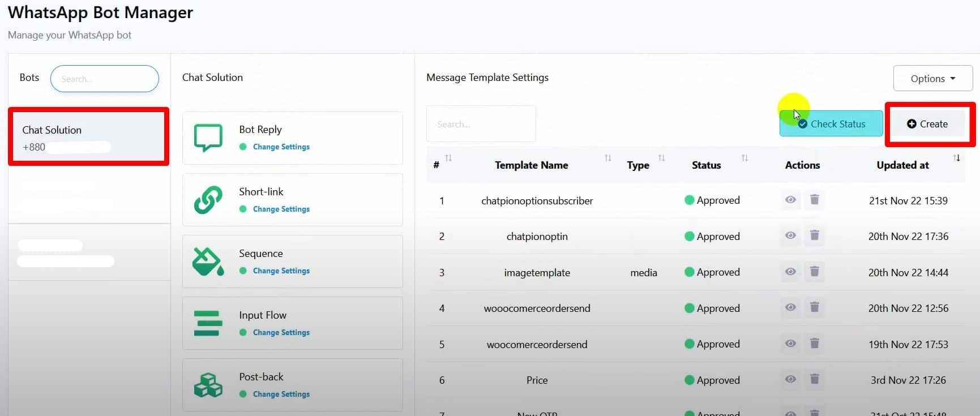Preview the wooocomerceordersend template via eye icon

(790, 307)
